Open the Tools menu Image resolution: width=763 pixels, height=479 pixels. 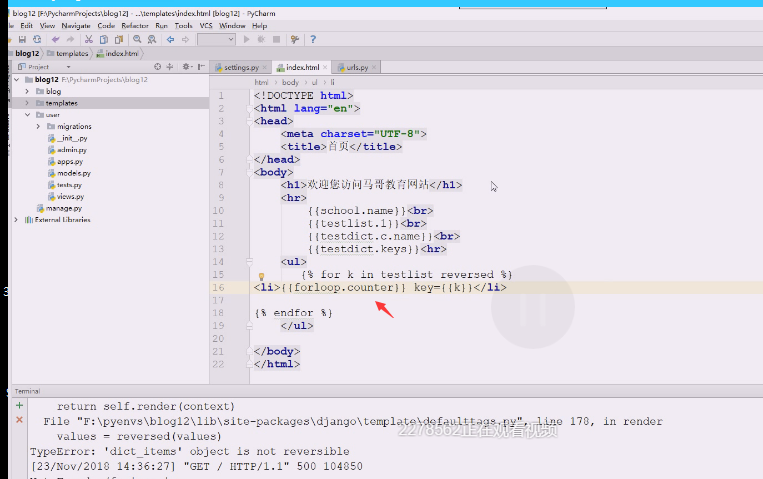click(x=183, y=26)
